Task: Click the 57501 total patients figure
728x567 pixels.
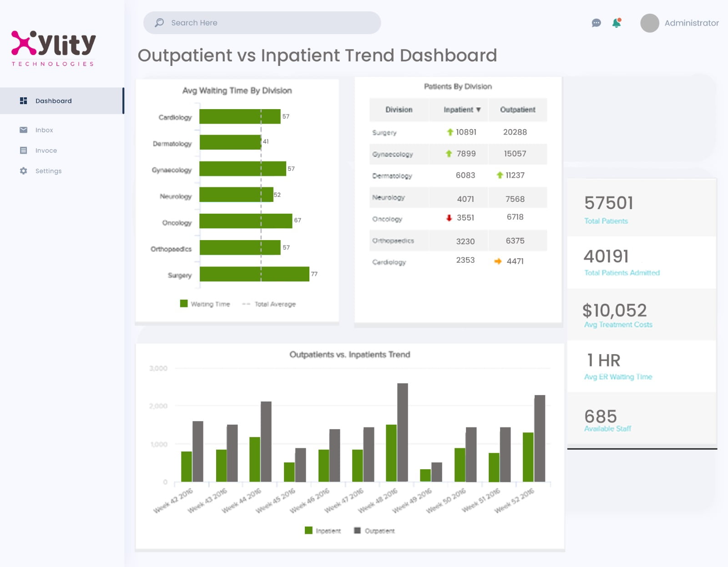Action: [609, 203]
